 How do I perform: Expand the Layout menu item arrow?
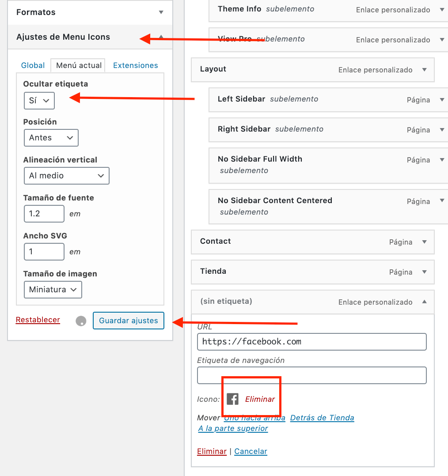click(x=424, y=69)
